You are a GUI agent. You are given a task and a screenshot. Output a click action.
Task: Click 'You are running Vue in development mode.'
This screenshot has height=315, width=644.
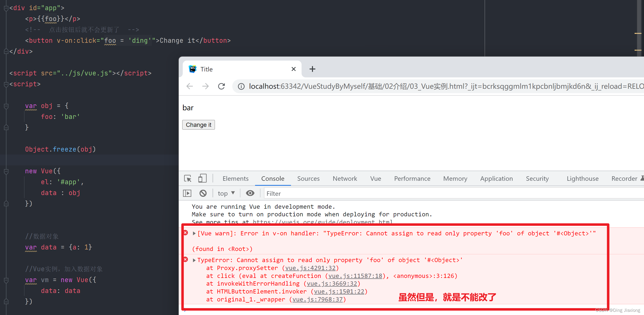point(263,207)
